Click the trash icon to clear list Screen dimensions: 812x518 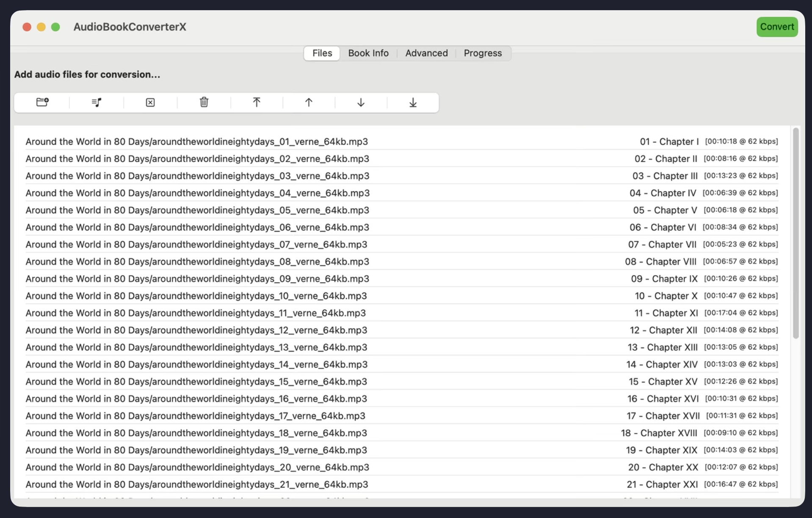(x=204, y=102)
